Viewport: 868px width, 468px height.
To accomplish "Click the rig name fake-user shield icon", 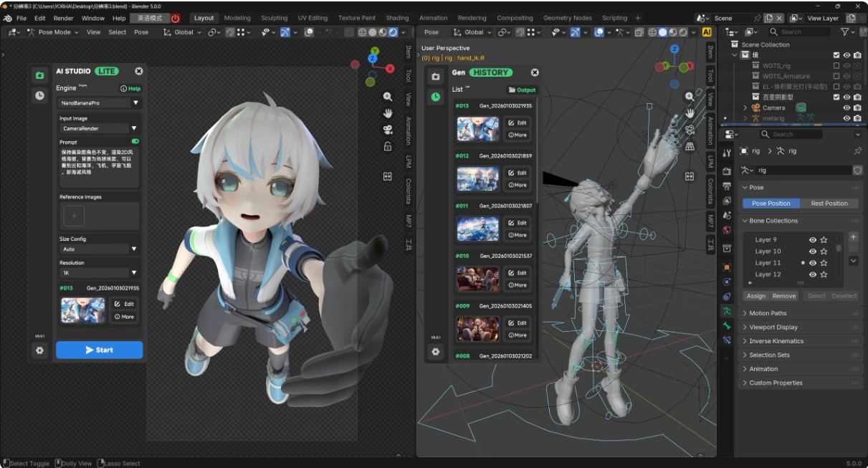I will point(857,171).
